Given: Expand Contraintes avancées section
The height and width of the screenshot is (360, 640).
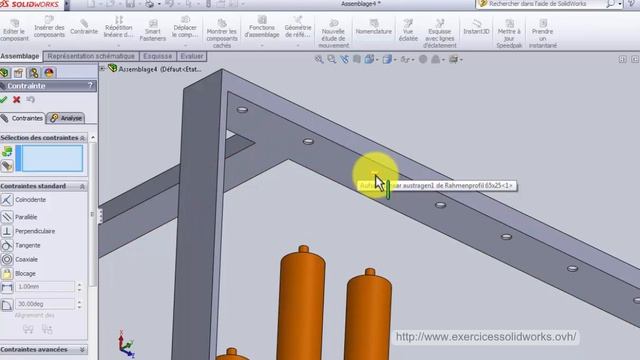Looking at the screenshot, I should 82,350.
